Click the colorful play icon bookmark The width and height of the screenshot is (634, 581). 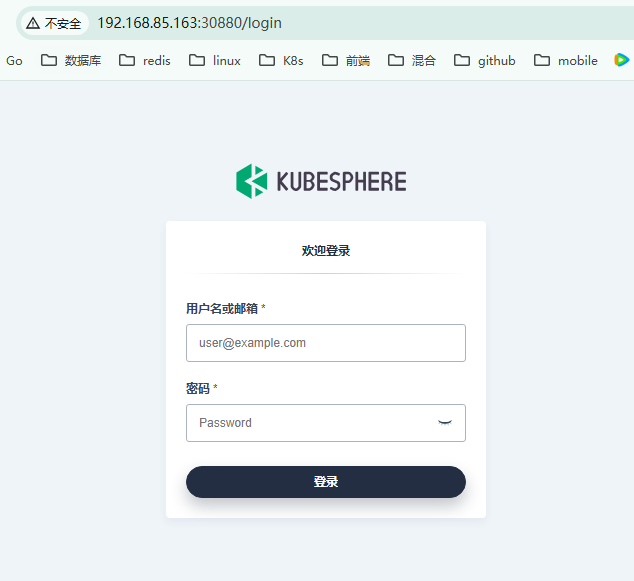point(621,60)
